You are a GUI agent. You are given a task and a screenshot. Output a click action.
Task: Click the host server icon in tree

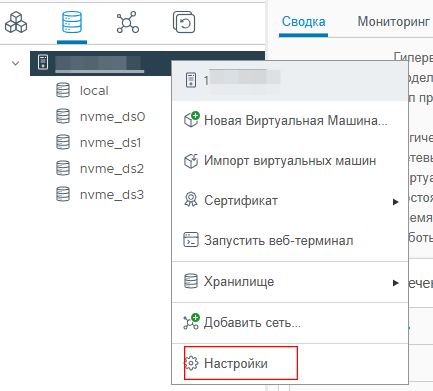(43, 62)
